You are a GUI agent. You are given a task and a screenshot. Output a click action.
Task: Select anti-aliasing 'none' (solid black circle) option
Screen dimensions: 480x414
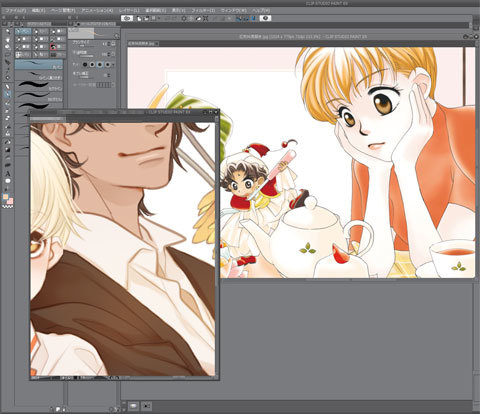click(x=85, y=64)
